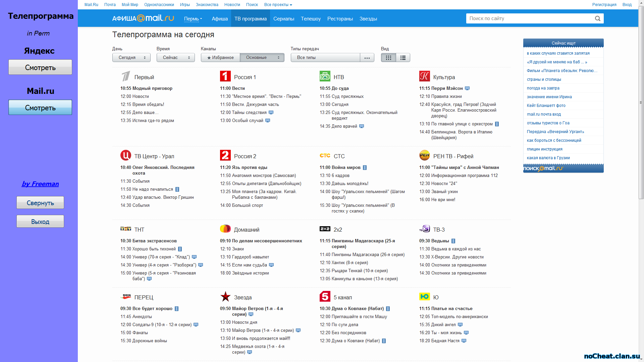The height and width of the screenshot is (362, 644).
Task: Click the Выход button
Action: click(40, 221)
